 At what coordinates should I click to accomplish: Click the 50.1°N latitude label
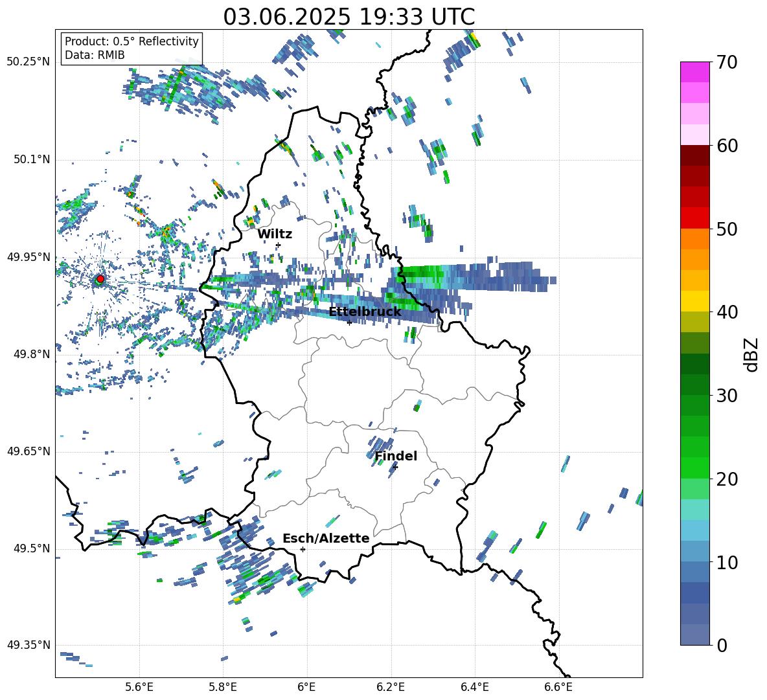tap(32, 159)
